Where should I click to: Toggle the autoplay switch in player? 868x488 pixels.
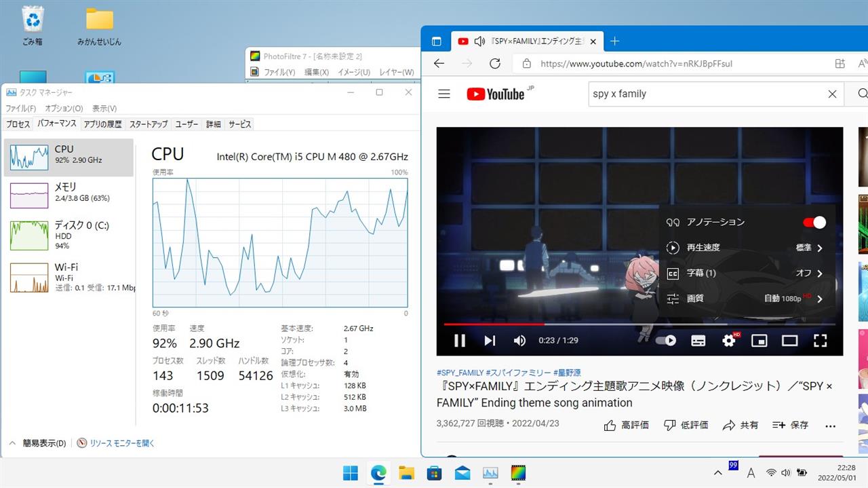(x=667, y=341)
